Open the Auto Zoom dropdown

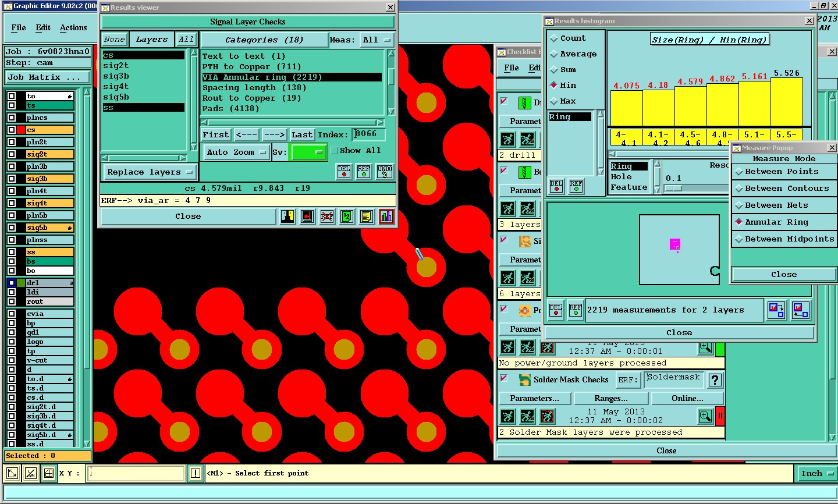[x=236, y=152]
